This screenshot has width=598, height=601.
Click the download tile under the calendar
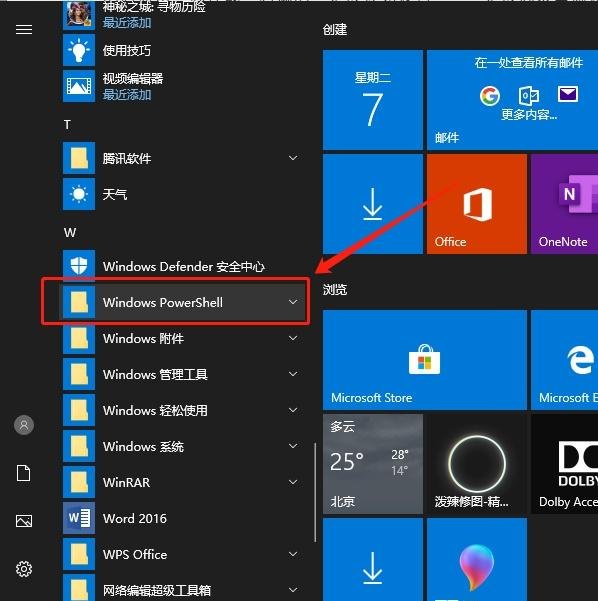(x=373, y=204)
